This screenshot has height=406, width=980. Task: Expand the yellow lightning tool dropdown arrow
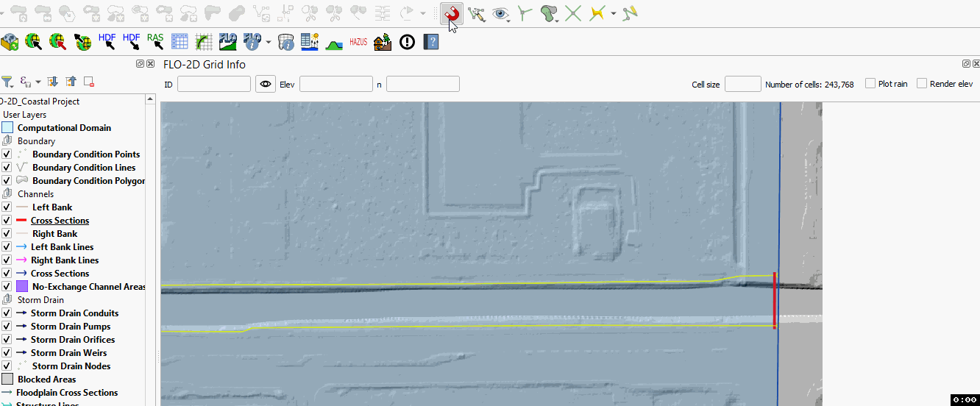coord(613,13)
